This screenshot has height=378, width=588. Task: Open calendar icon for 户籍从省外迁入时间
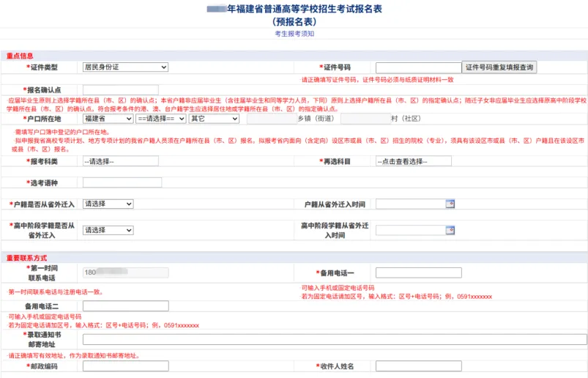click(x=450, y=204)
